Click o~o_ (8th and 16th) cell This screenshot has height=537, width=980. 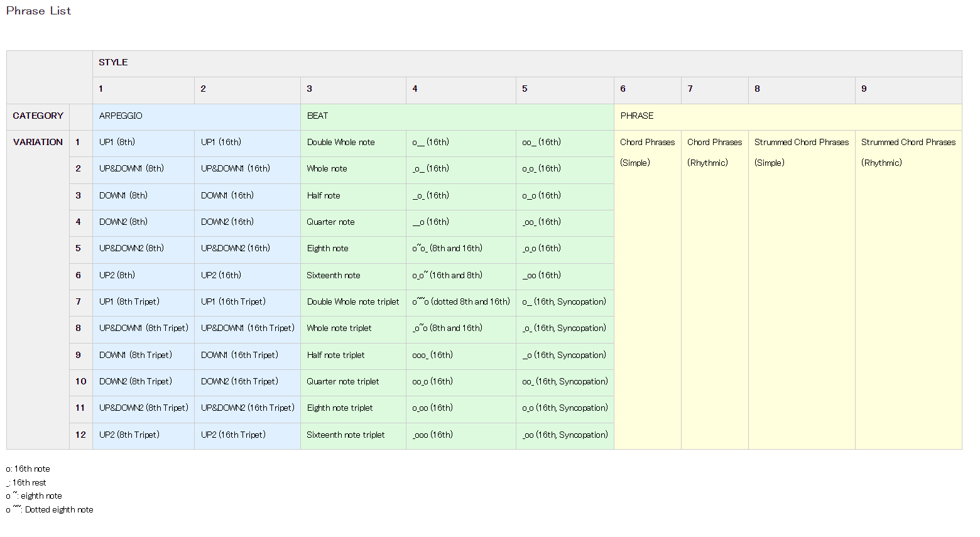(x=461, y=249)
